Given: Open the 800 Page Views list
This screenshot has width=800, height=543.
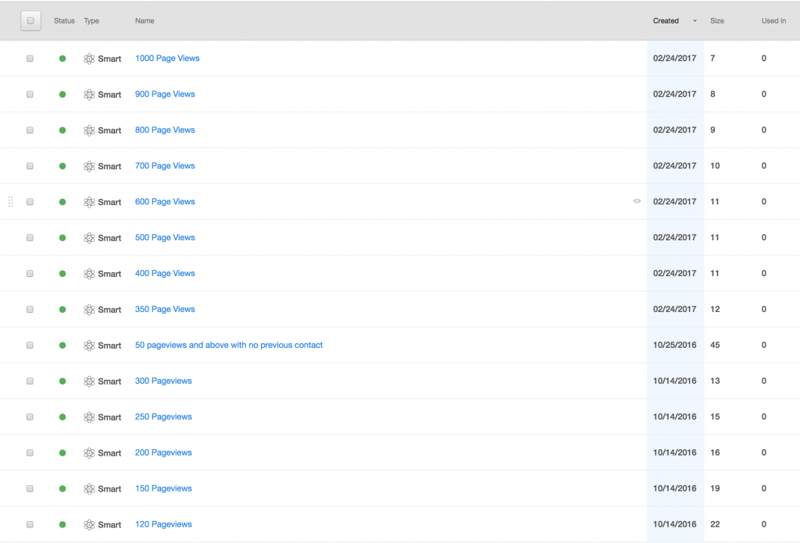Looking at the screenshot, I should [165, 130].
